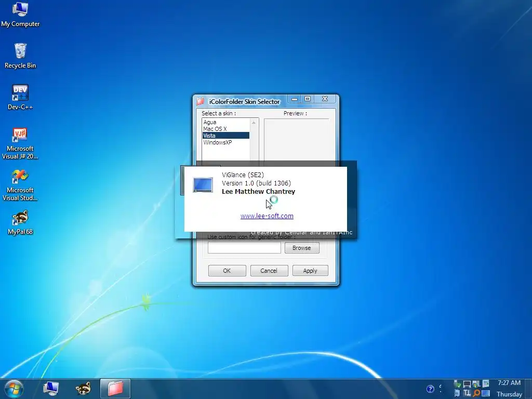Open the My Computer desktop icon
The width and height of the screenshot is (532, 399).
tap(20, 14)
